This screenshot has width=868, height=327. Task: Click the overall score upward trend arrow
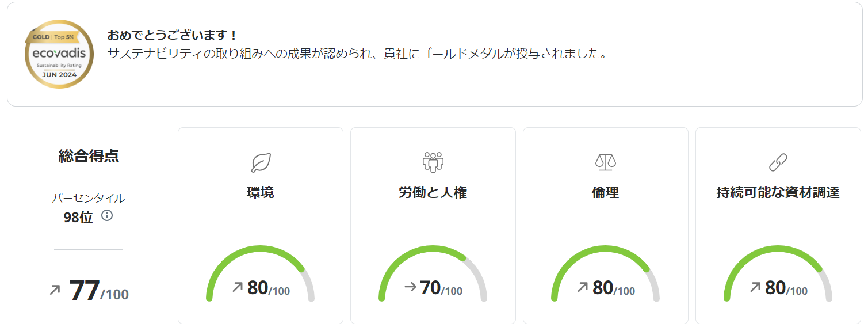pyautogui.click(x=55, y=290)
